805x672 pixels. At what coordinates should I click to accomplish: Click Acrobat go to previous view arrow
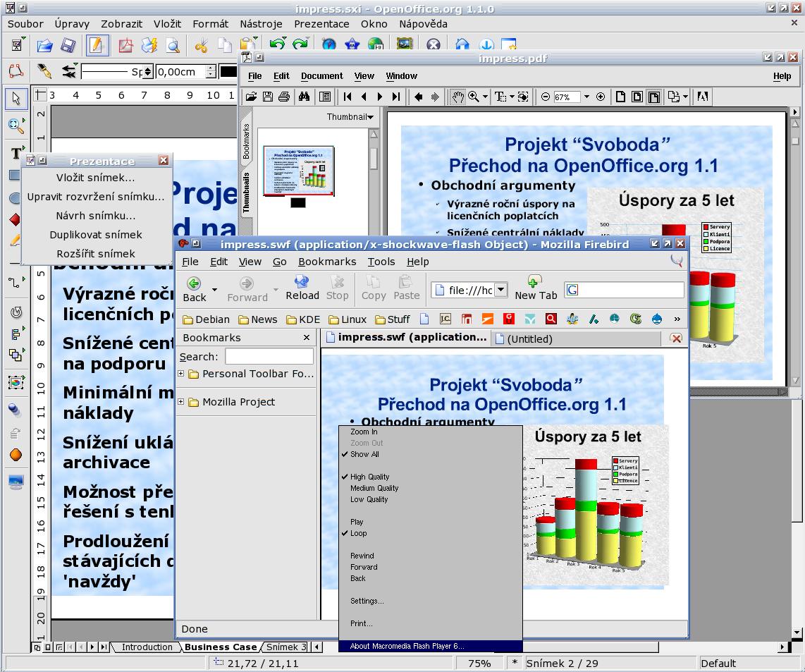pos(419,97)
